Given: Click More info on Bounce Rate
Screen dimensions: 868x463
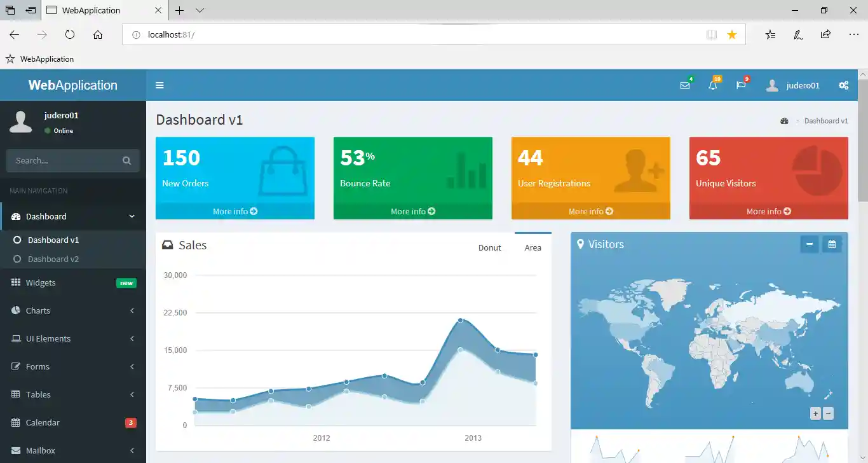Looking at the screenshot, I should 413,211.
